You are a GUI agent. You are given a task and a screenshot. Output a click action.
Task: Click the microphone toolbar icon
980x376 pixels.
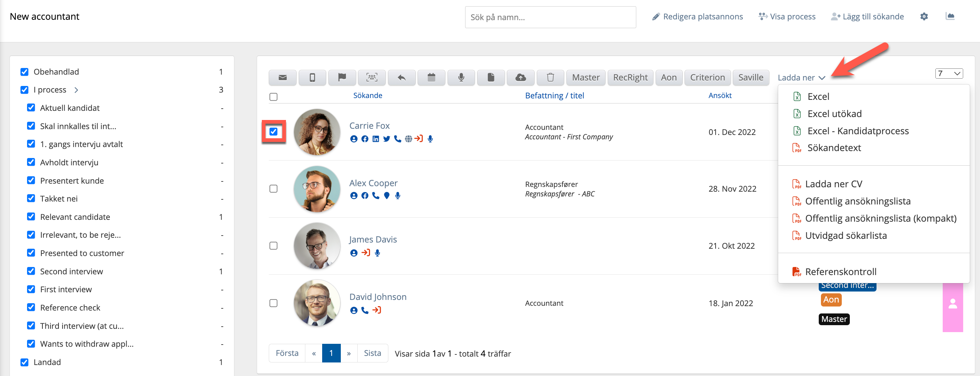pyautogui.click(x=461, y=78)
